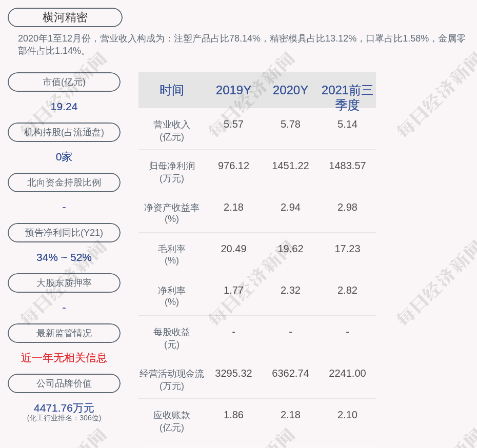
Task: Click the 4471.76万元 brand value figure
Action: [64, 408]
